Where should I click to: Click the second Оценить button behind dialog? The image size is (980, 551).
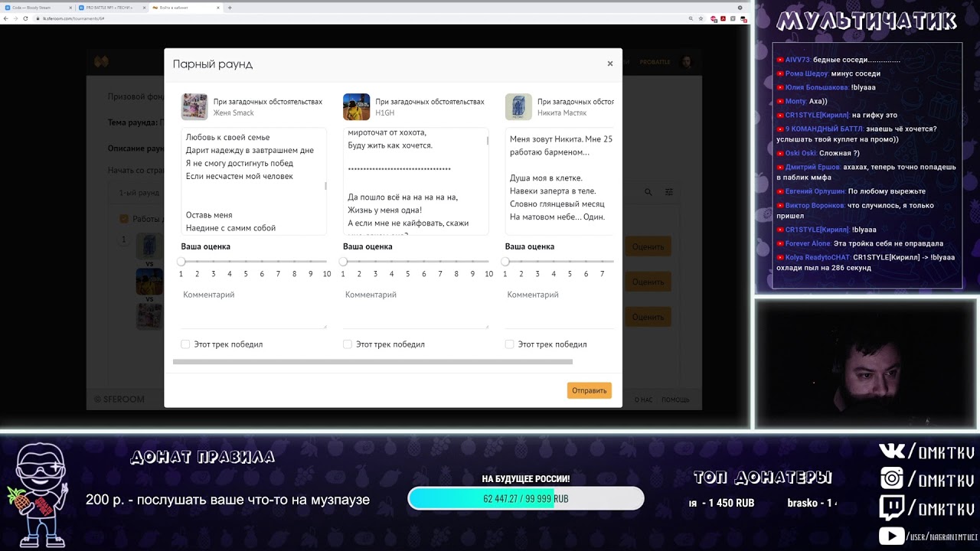(x=648, y=282)
